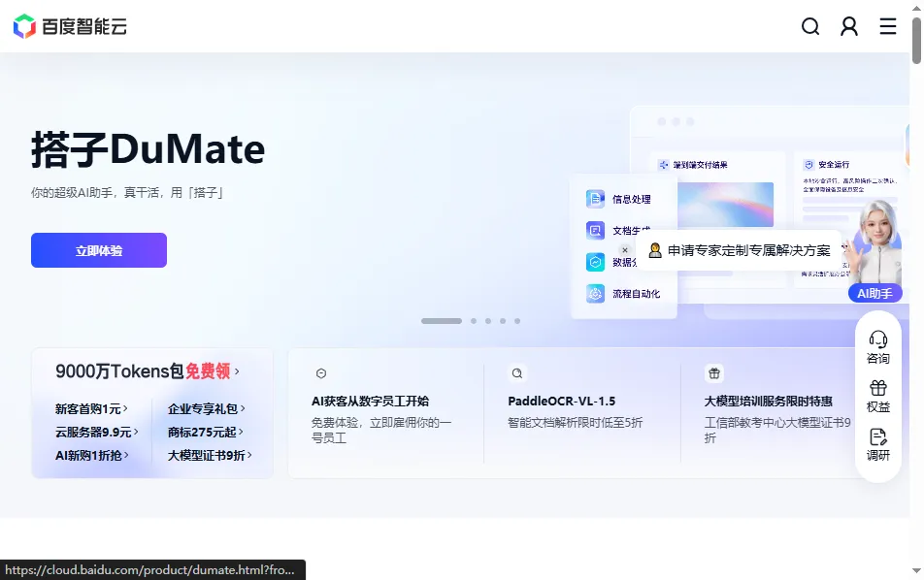Open 大模型证书9折 link
This screenshot has width=924, height=580.
pyautogui.click(x=210, y=455)
